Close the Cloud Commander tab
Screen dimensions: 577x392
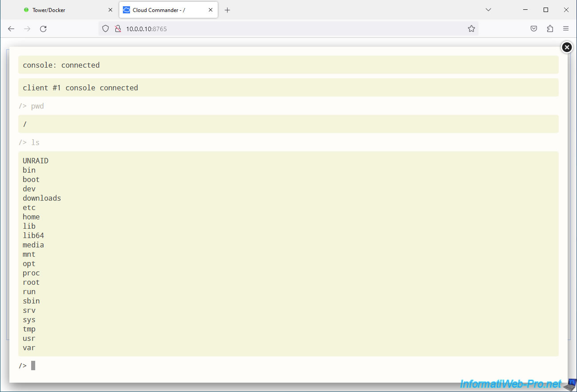click(211, 10)
